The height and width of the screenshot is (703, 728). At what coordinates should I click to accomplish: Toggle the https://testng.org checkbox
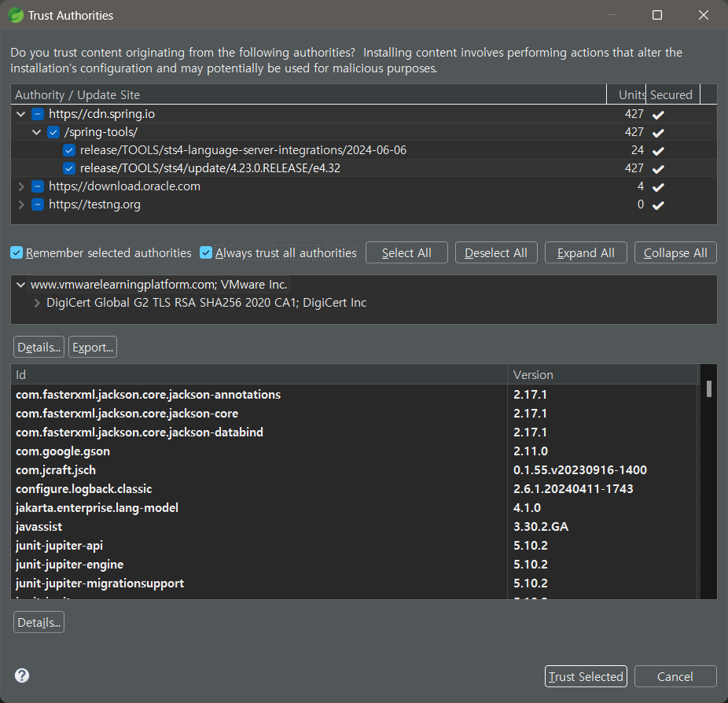coord(38,204)
